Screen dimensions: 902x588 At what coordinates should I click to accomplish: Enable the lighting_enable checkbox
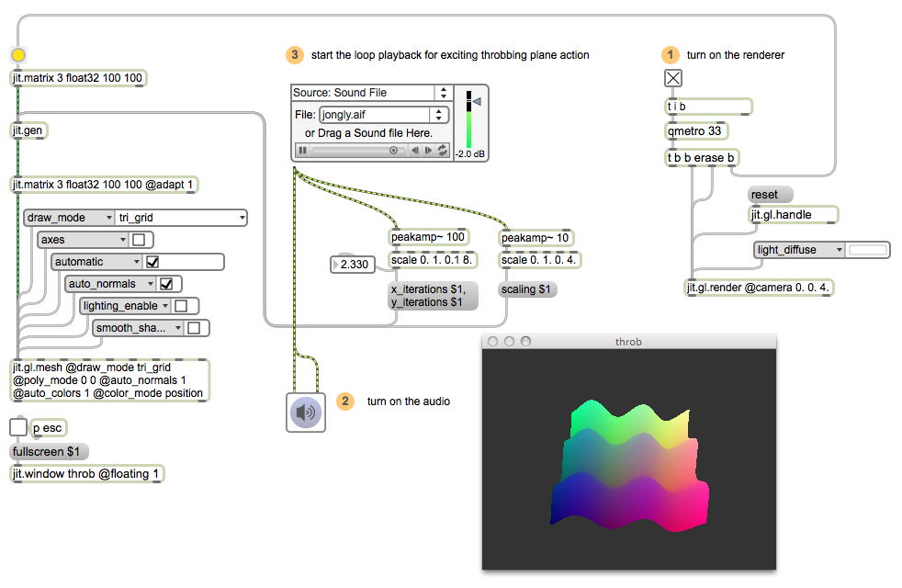click(x=181, y=306)
